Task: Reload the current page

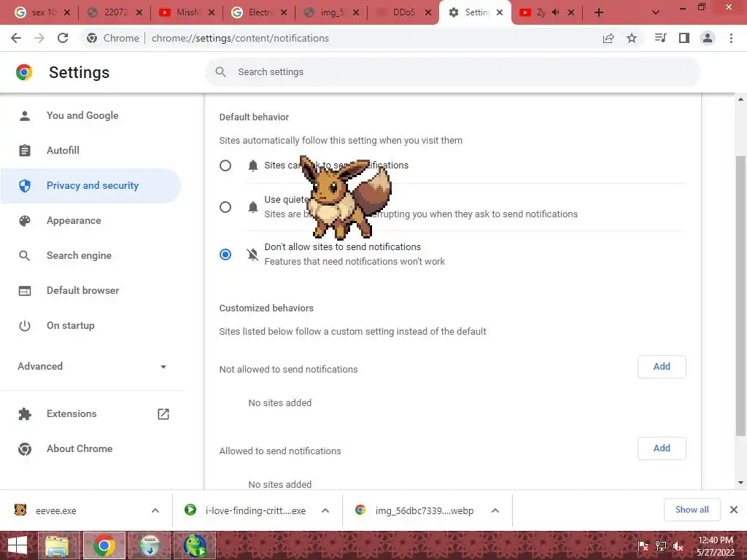Action: pyautogui.click(x=63, y=38)
